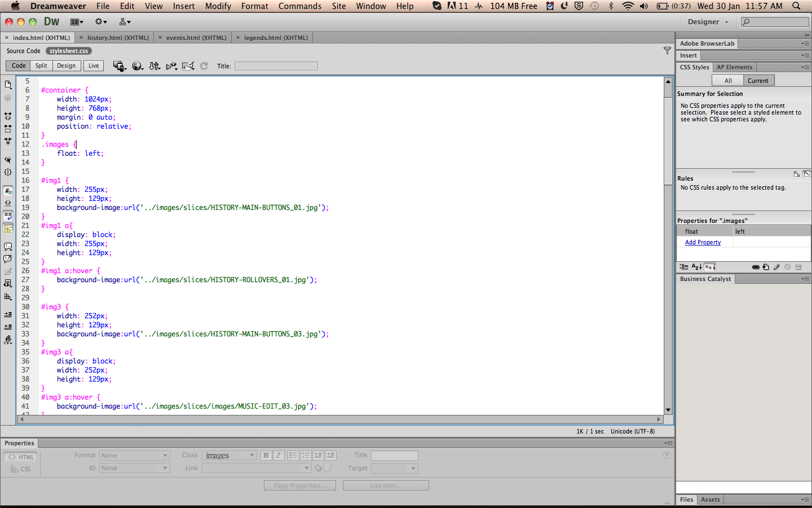Click the Preview in Browser globe icon
This screenshot has width=812, height=508.
coord(137,66)
